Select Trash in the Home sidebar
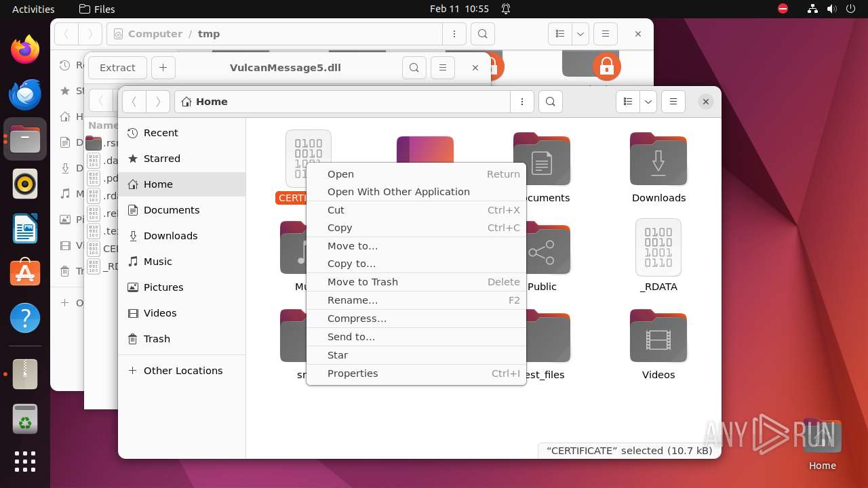The width and height of the screenshot is (868, 488). tap(182, 339)
